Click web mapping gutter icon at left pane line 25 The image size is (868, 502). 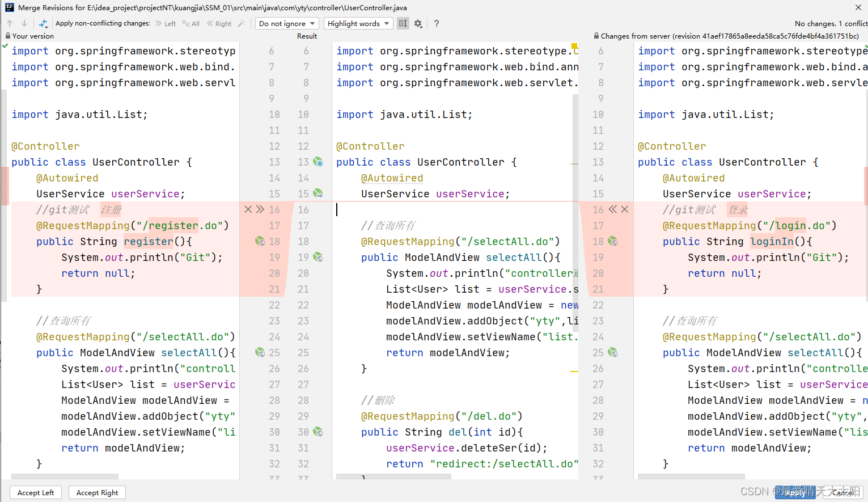(x=260, y=352)
